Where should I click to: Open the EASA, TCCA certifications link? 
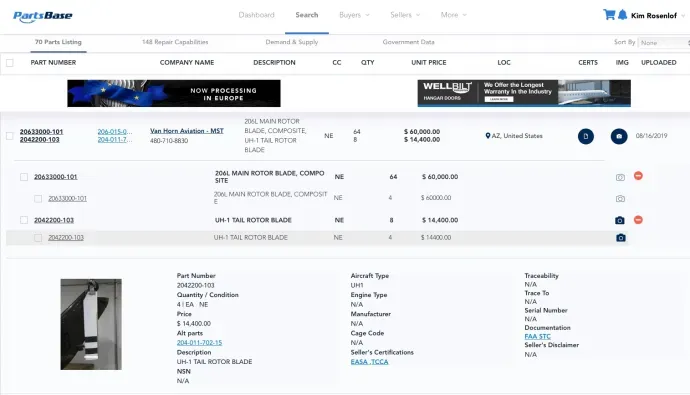click(370, 362)
